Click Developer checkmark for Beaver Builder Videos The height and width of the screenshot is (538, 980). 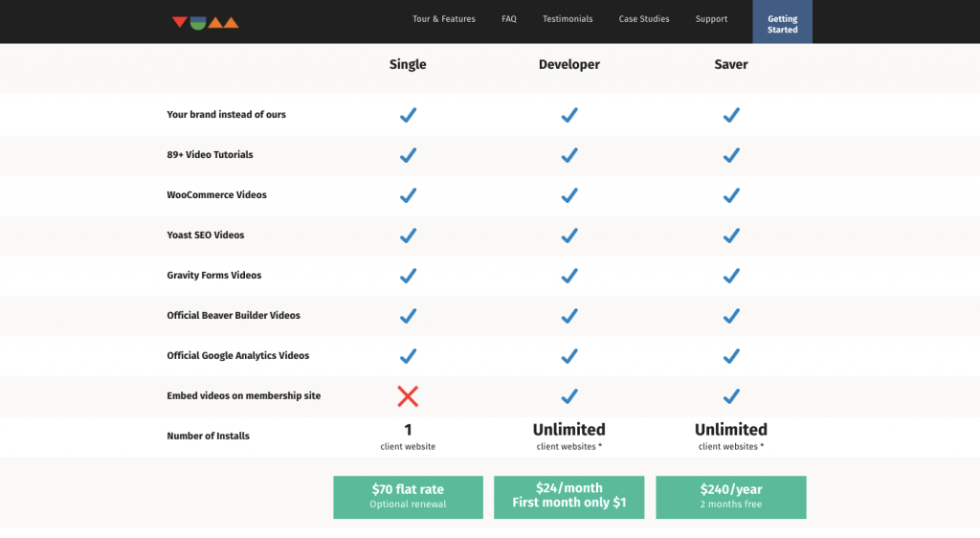click(x=569, y=316)
